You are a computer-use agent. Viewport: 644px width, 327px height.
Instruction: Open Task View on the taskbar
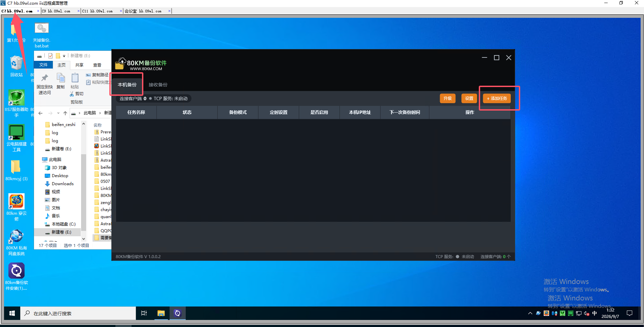pos(144,313)
